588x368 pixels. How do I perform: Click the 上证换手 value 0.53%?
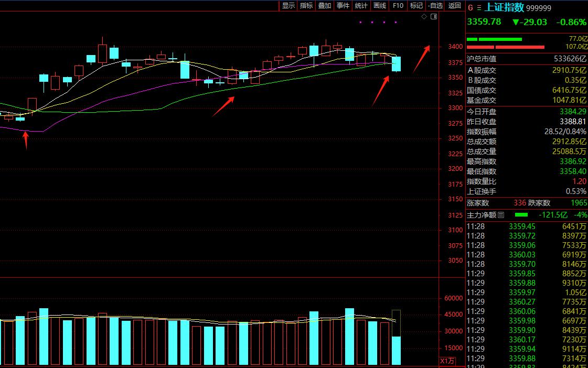(x=576, y=191)
